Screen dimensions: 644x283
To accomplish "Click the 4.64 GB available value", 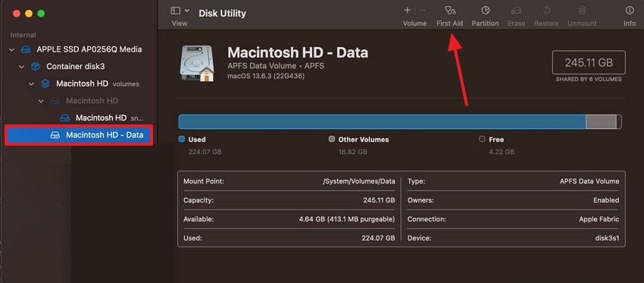I will click(x=347, y=219).
